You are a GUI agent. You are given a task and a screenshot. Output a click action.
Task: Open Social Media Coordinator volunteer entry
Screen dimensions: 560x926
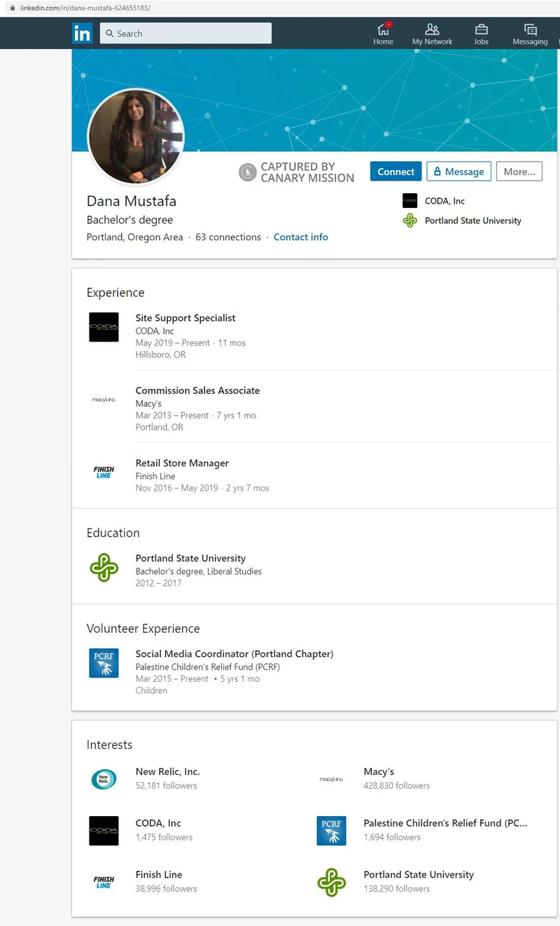pyautogui.click(x=234, y=654)
